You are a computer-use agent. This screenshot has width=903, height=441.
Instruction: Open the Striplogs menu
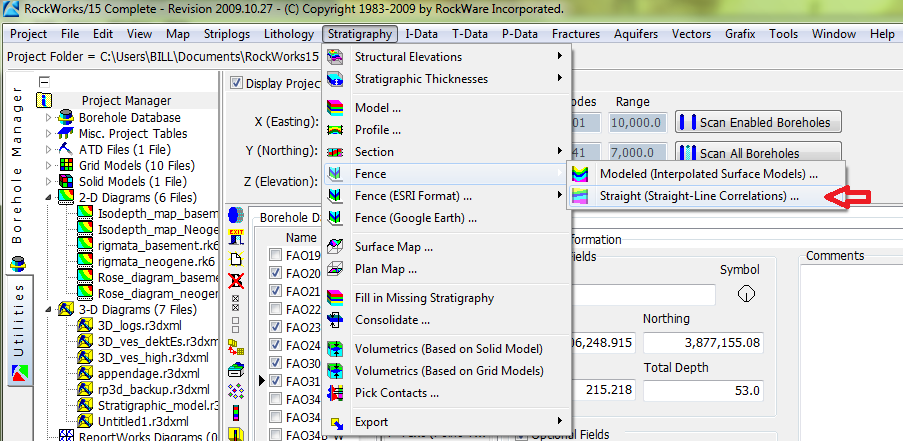pos(227,34)
